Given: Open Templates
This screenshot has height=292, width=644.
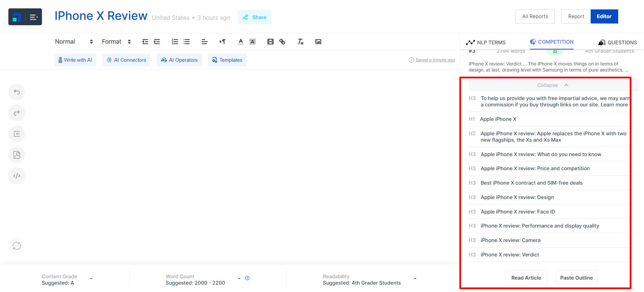Looking at the screenshot, I should [227, 60].
